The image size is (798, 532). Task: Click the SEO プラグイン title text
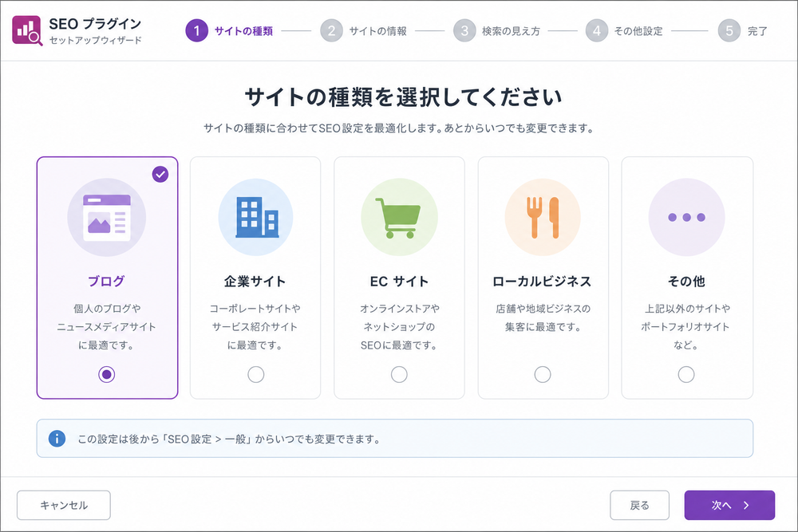click(95, 23)
